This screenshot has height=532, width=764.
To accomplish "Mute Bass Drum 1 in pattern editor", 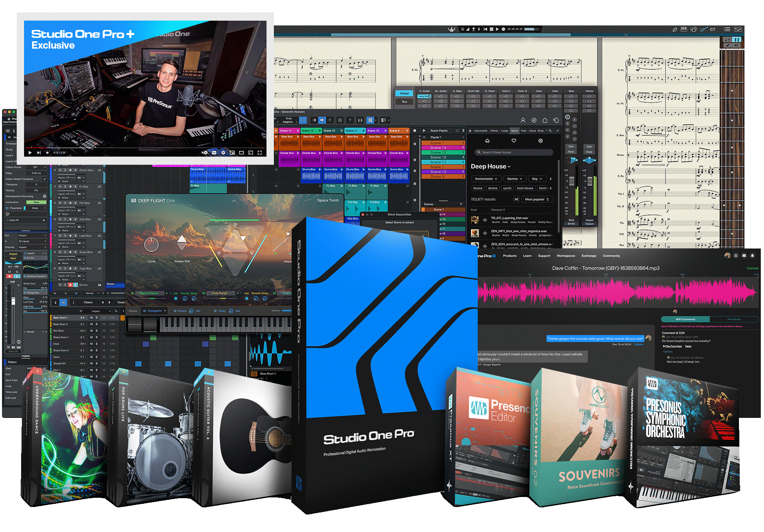I will [91, 318].
